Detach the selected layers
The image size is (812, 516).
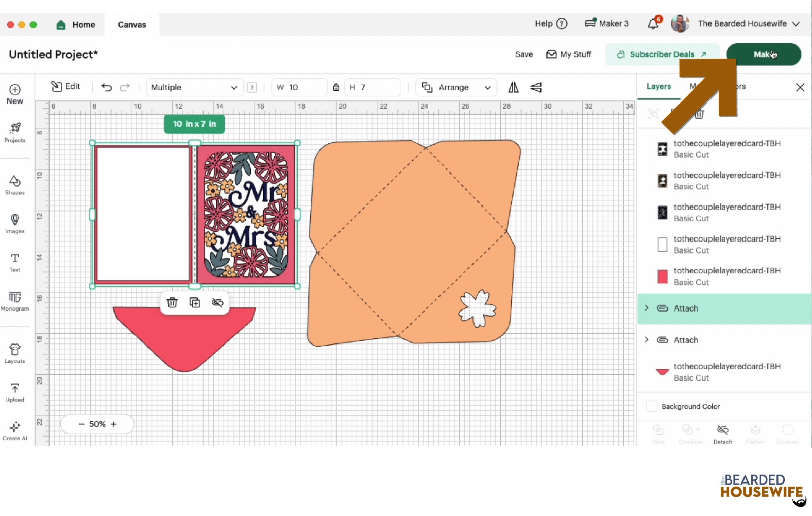click(723, 434)
